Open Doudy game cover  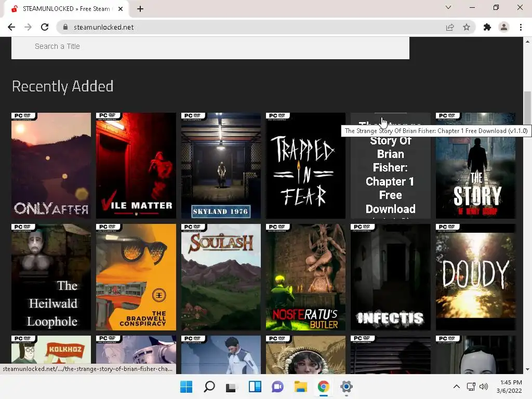coord(475,277)
